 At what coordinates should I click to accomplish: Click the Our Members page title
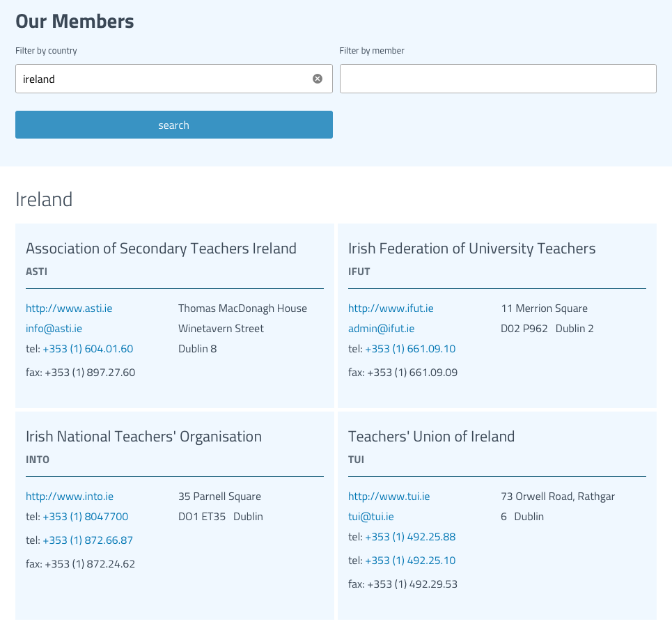75,22
